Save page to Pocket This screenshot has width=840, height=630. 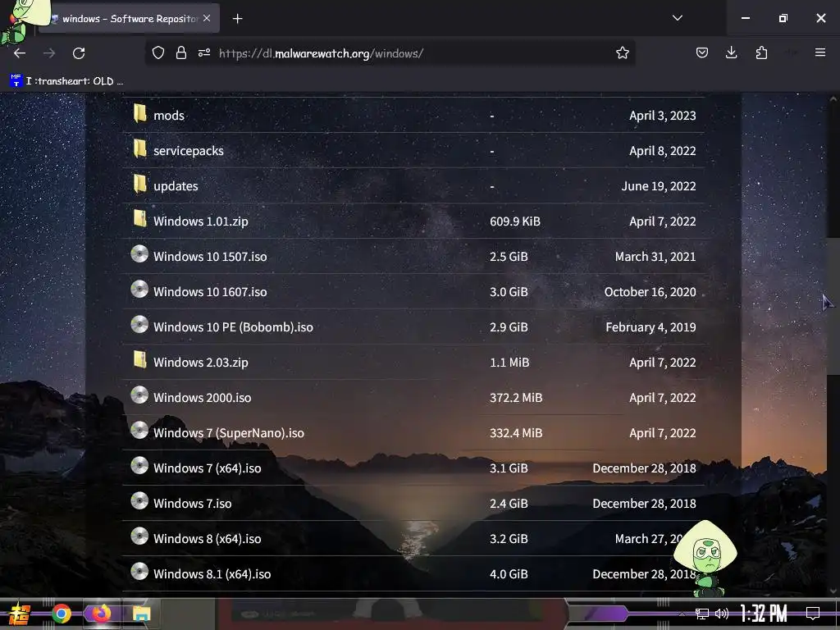(702, 52)
